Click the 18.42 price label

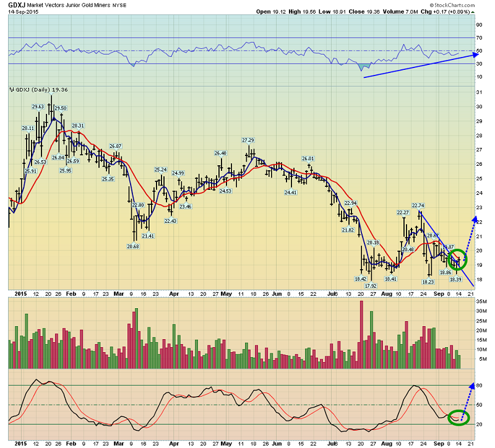(x=361, y=279)
